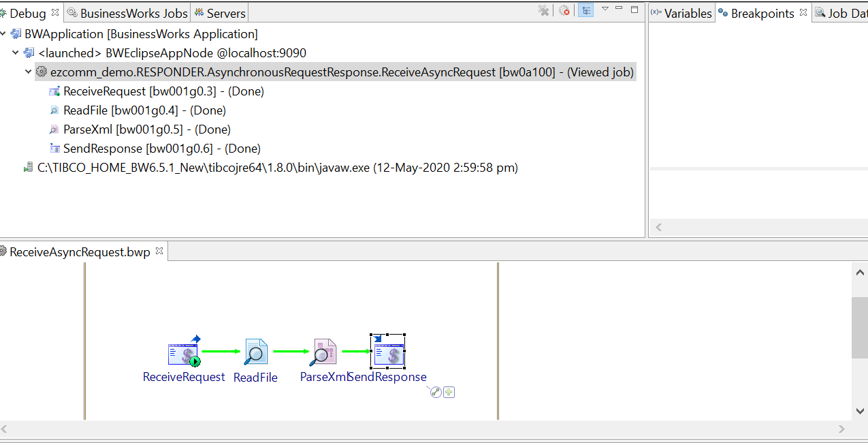Click the transition from ReceiveRequest to ReadFile

(x=222, y=352)
